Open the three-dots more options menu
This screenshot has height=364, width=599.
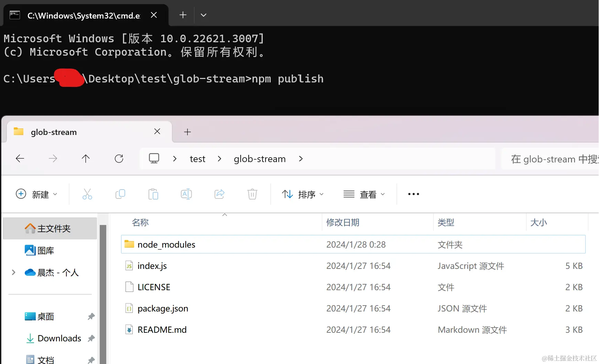[x=414, y=194]
